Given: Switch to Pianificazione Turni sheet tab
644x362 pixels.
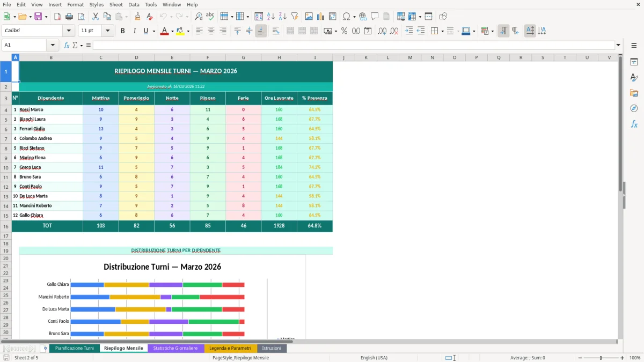Looking at the screenshot, I should [74, 348].
